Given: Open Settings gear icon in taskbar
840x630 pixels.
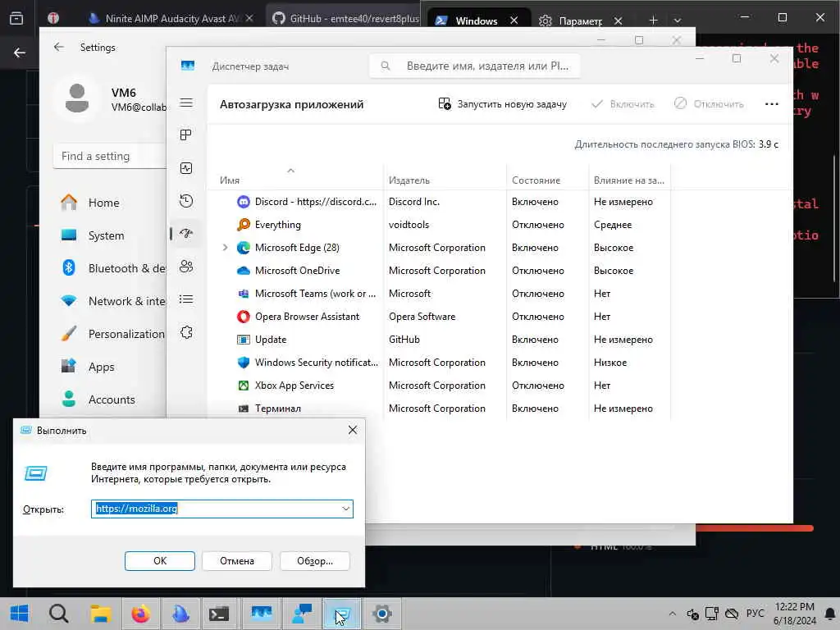Looking at the screenshot, I should point(382,614).
